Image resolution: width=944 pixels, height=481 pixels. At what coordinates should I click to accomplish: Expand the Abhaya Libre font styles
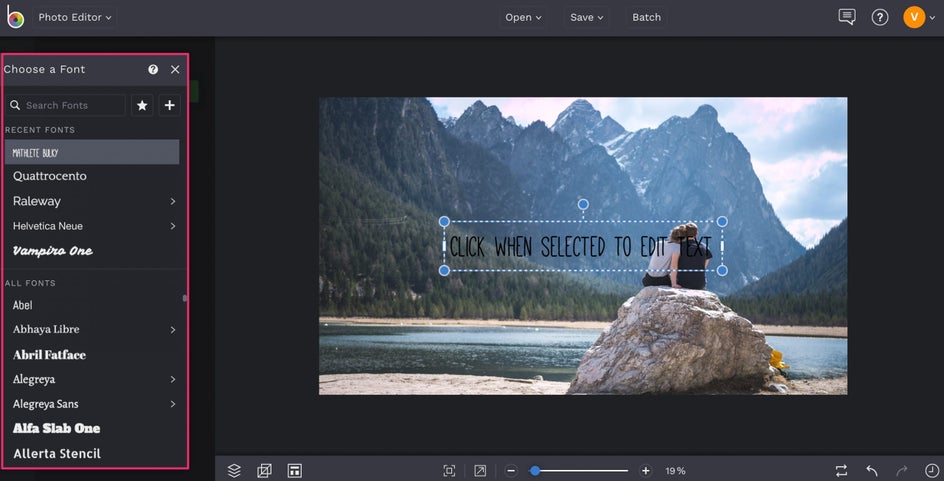173,330
